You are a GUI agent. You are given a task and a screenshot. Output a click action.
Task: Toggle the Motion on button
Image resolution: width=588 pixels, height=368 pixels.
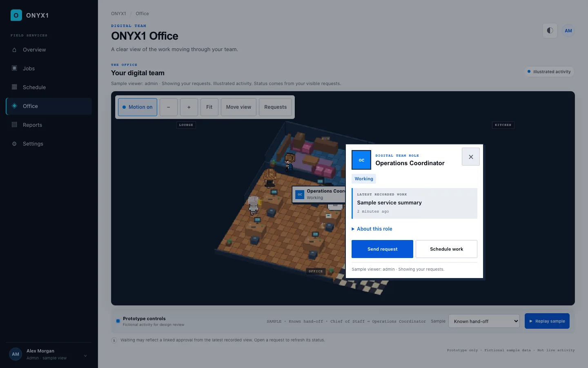138,107
